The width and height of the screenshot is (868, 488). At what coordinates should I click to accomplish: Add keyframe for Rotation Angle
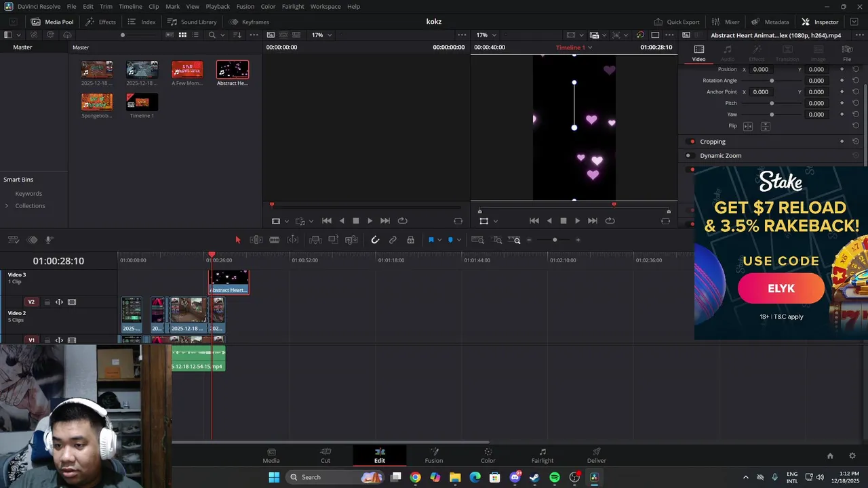tap(842, 81)
